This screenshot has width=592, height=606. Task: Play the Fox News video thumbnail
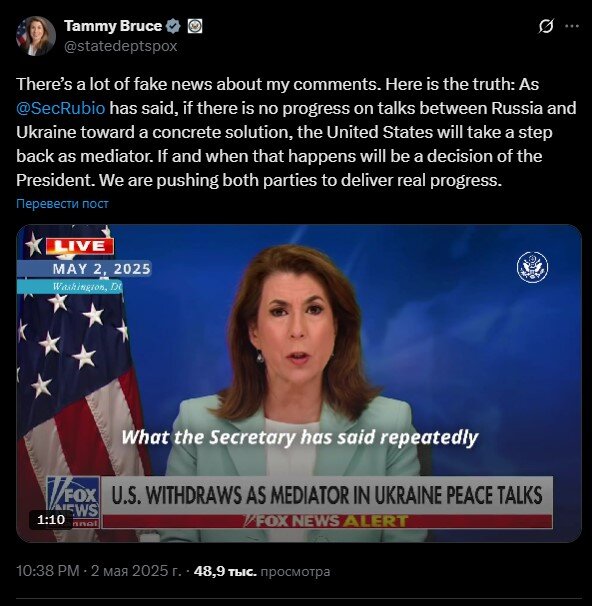pos(299,383)
